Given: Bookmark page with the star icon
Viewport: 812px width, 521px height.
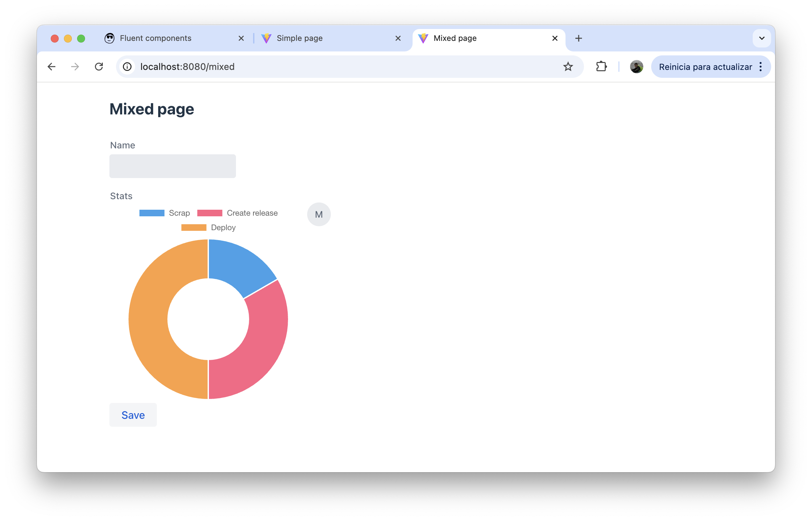Looking at the screenshot, I should click(568, 67).
